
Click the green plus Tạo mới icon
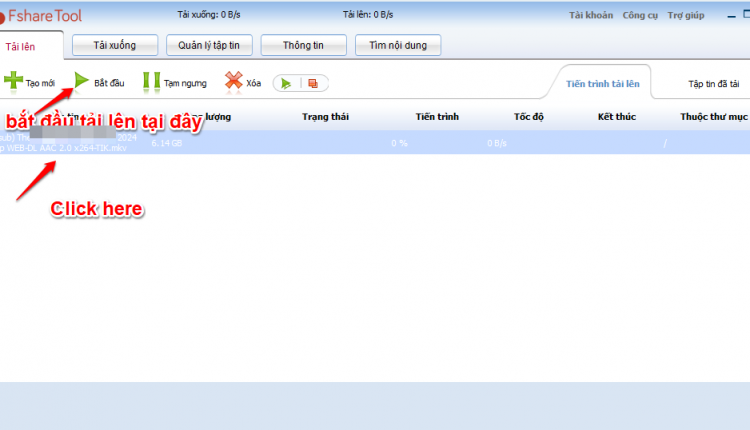click(x=13, y=81)
